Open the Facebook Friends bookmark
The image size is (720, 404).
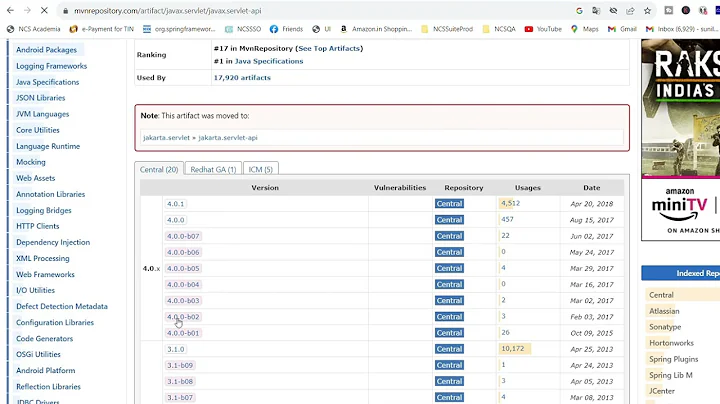(x=287, y=29)
